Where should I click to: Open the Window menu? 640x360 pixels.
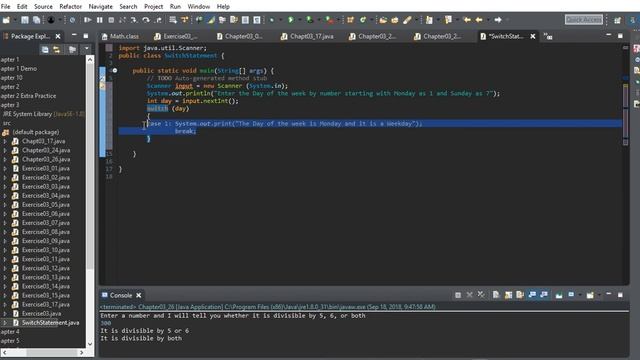point(199,7)
